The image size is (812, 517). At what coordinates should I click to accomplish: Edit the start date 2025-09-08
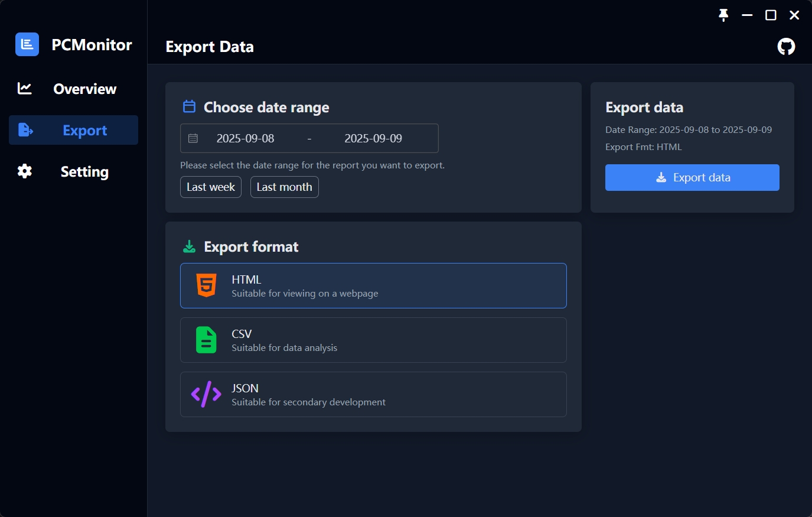click(x=246, y=138)
